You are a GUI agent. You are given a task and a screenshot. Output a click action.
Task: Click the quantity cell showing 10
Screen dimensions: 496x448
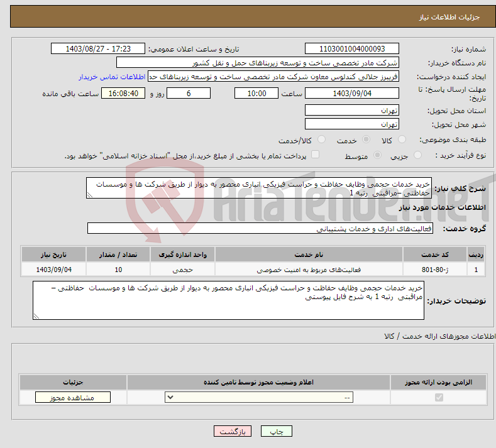(118, 270)
